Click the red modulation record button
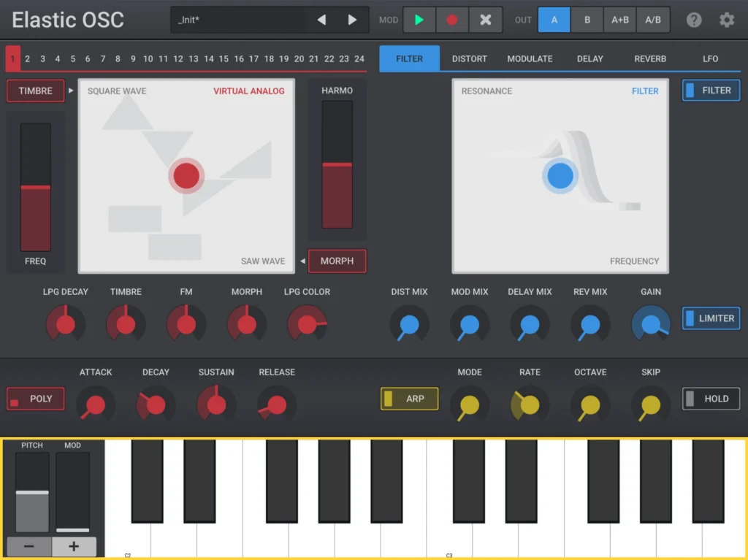 click(x=451, y=20)
